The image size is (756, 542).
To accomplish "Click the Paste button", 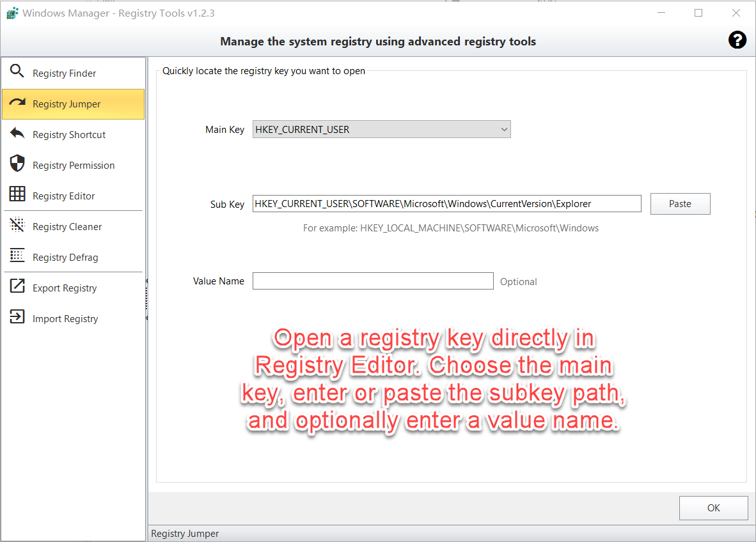I will 680,204.
